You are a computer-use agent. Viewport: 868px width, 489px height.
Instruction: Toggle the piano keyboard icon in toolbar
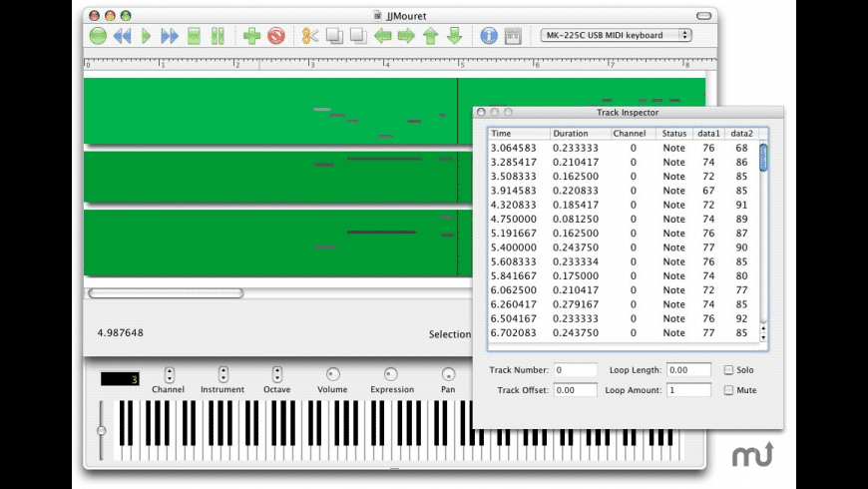[x=513, y=36]
